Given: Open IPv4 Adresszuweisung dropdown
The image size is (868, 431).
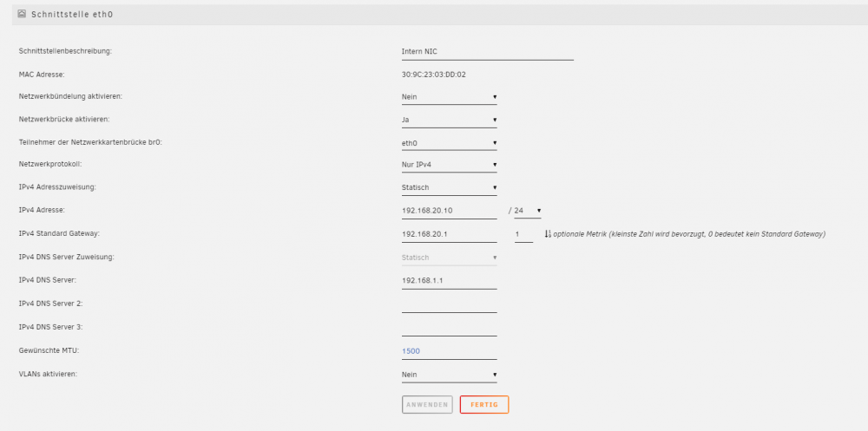Looking at the screenshot, I should tap(450, 187).
